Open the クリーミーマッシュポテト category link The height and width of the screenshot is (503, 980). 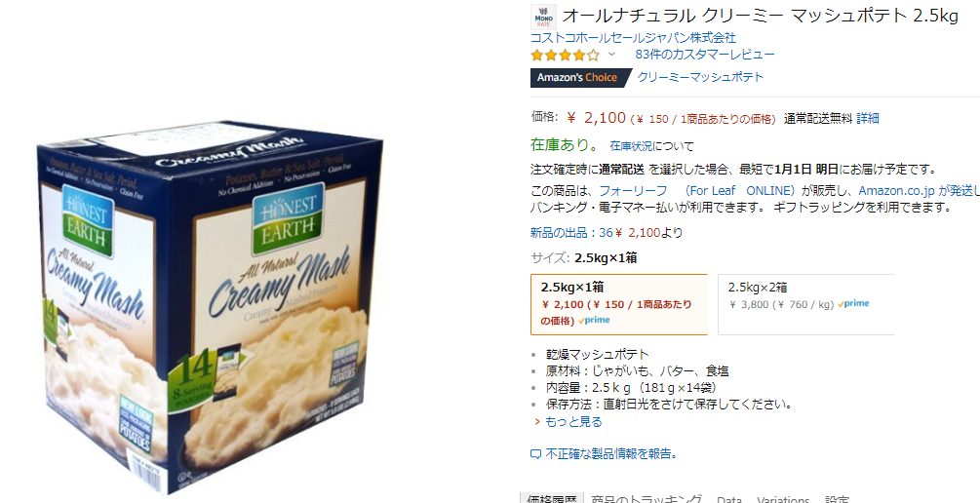700,77
